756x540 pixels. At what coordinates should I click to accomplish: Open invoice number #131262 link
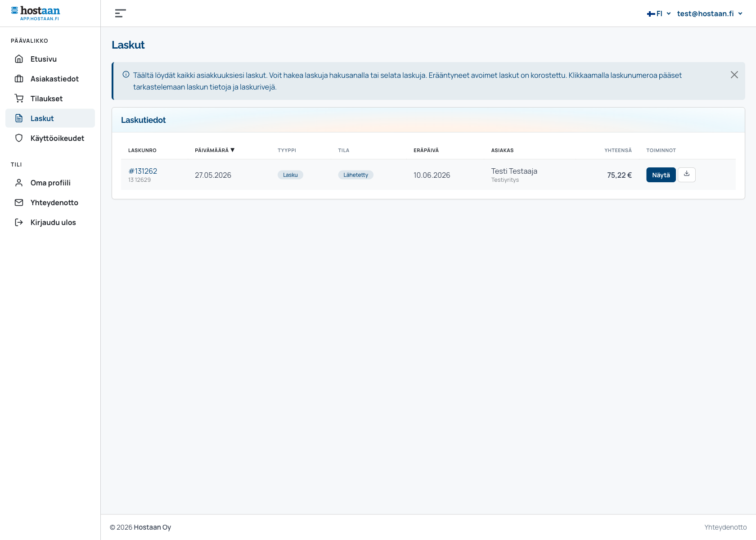tap(143, 171)
